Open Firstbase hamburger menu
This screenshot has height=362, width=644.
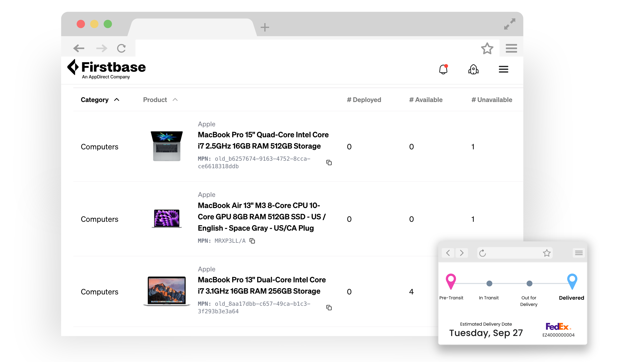click(503, 69)
